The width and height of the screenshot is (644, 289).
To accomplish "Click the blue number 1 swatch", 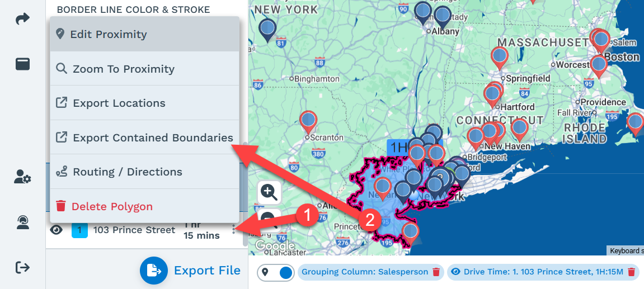I will click(x=79, y=230).
